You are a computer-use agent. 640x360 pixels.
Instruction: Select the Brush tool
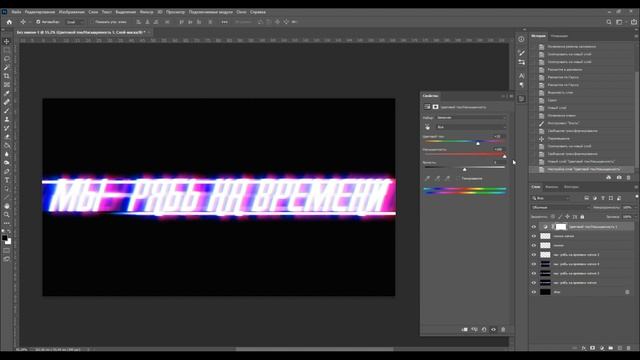click(7, 111)
